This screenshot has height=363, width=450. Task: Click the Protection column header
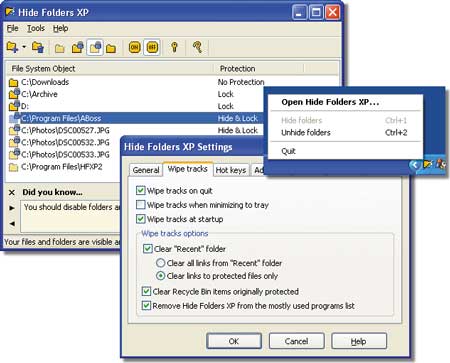(259, 69)
